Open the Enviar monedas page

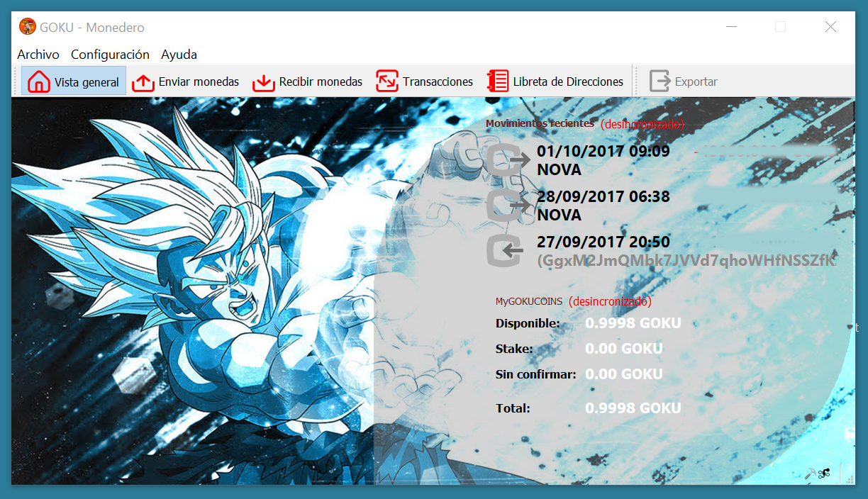click(x=186, y=82)
